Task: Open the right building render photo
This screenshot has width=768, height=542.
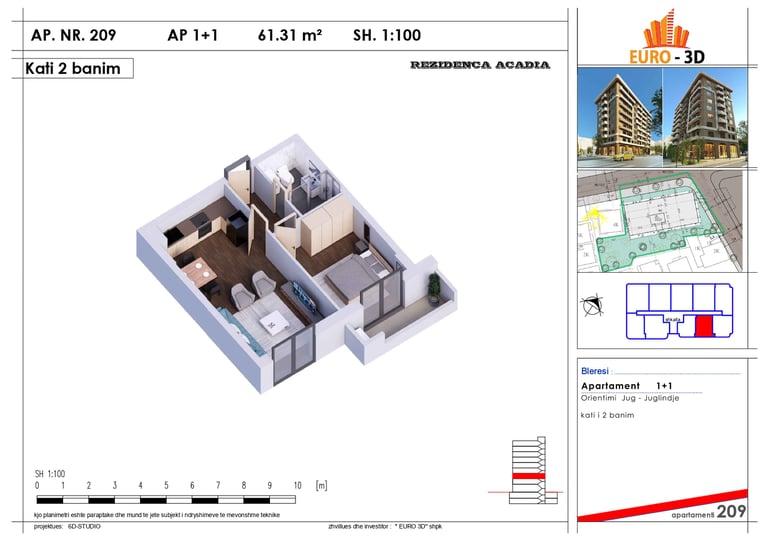Action: click(705, 118)
